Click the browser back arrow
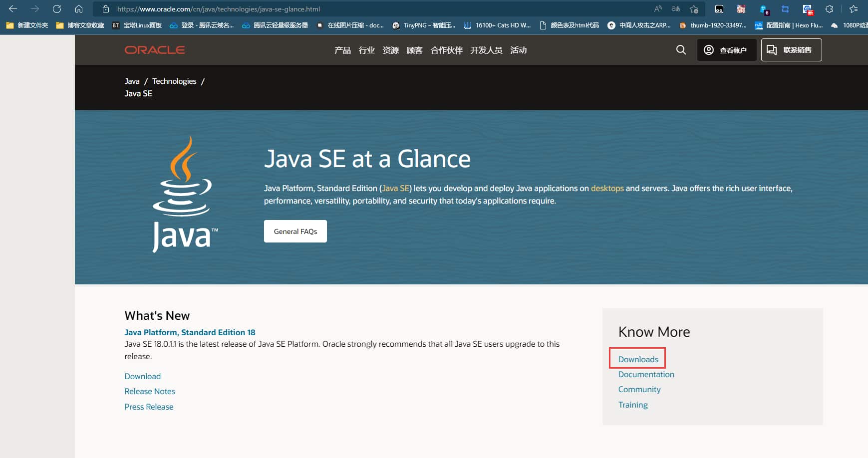Screen dimensions: 868x458 pos(13,9)
